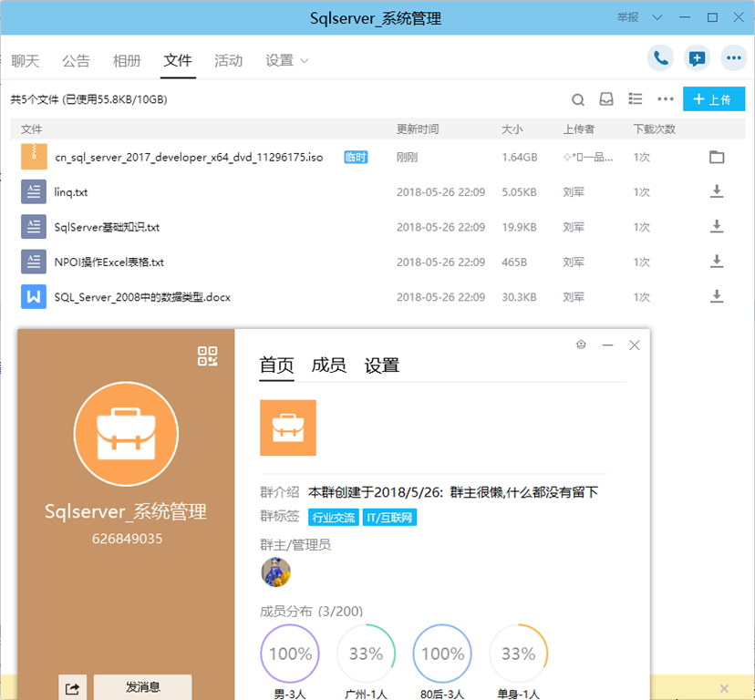Open the inbox tray icon in file toolbar
This screenshot has height=700, width=755.
pos(606,99)
